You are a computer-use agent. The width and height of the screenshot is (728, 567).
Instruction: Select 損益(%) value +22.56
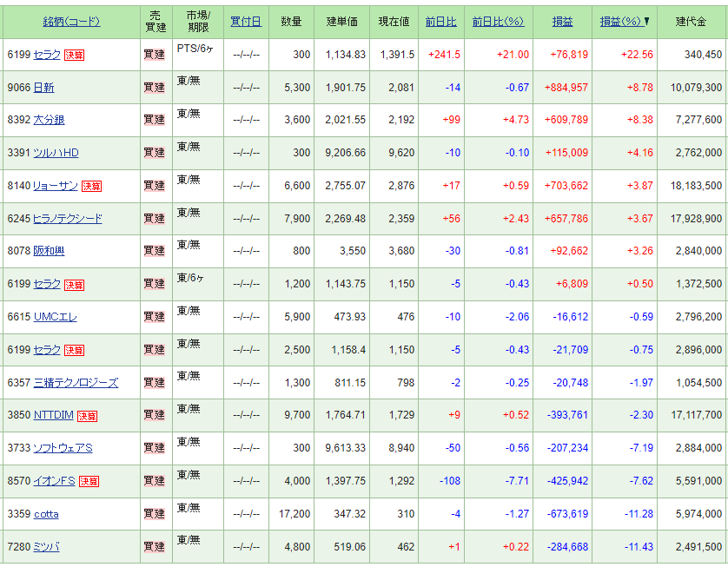click(x=637, y=55)
